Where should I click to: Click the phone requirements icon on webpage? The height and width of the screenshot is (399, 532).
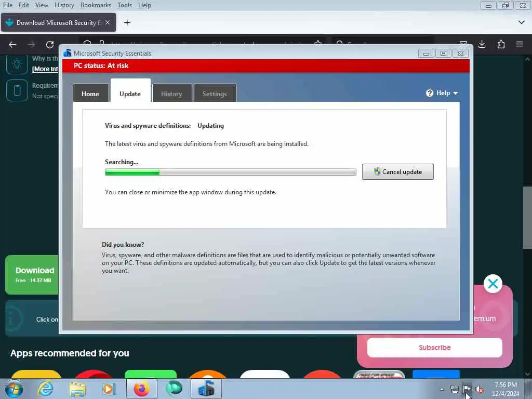click(x=17, y=90)
